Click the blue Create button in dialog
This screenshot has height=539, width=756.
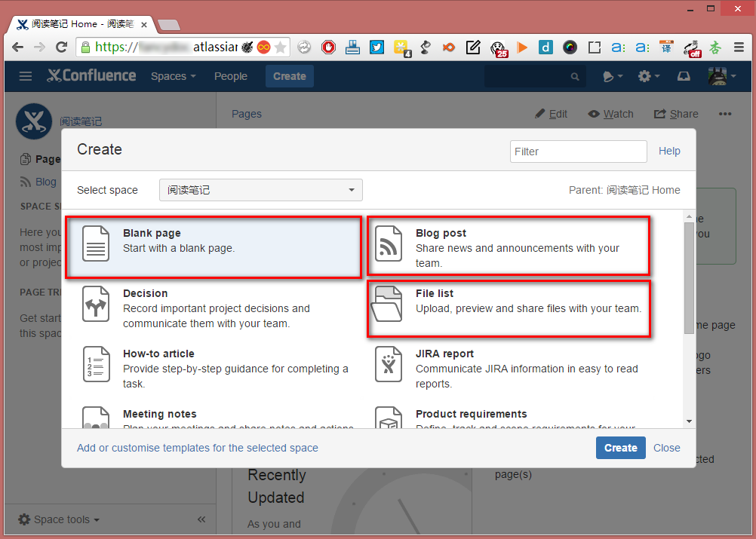click(620, 448)
